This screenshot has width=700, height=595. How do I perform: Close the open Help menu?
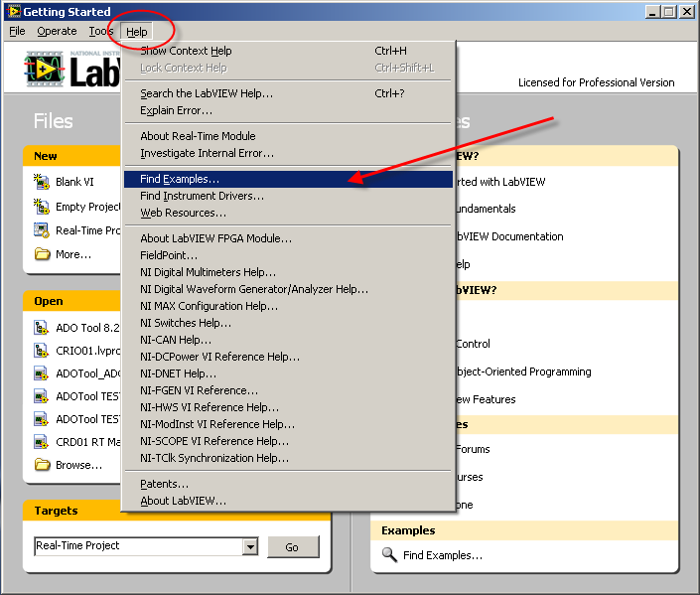tap(137, 32)
